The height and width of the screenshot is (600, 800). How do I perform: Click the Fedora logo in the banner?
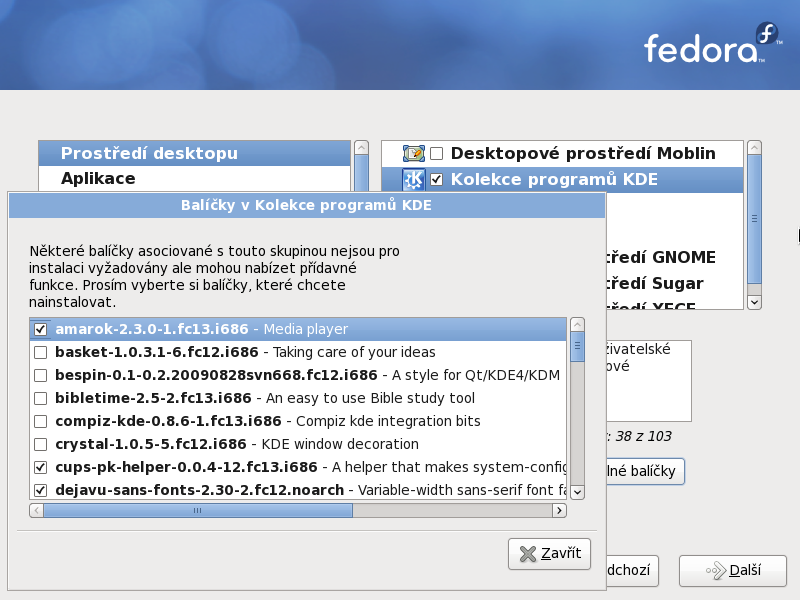click(x=712, y=43)
